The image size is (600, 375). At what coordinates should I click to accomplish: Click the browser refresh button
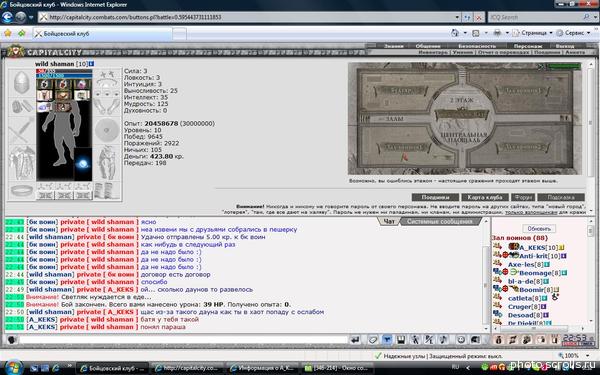coord(467,17)
